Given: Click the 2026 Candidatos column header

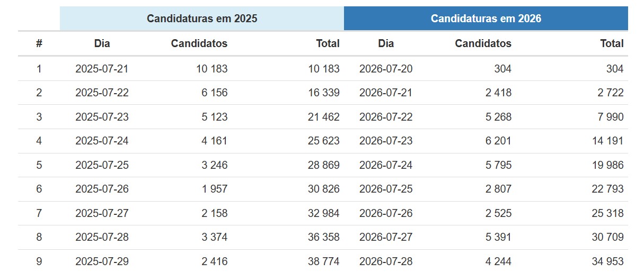Looking at the screenshot, I should (x=483, y=43).
